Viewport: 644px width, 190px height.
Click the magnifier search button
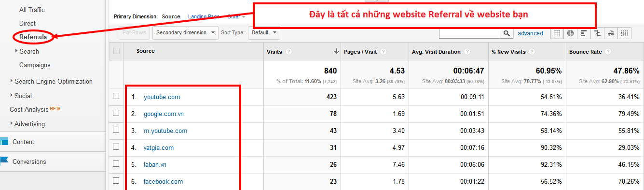pos(507,33)
